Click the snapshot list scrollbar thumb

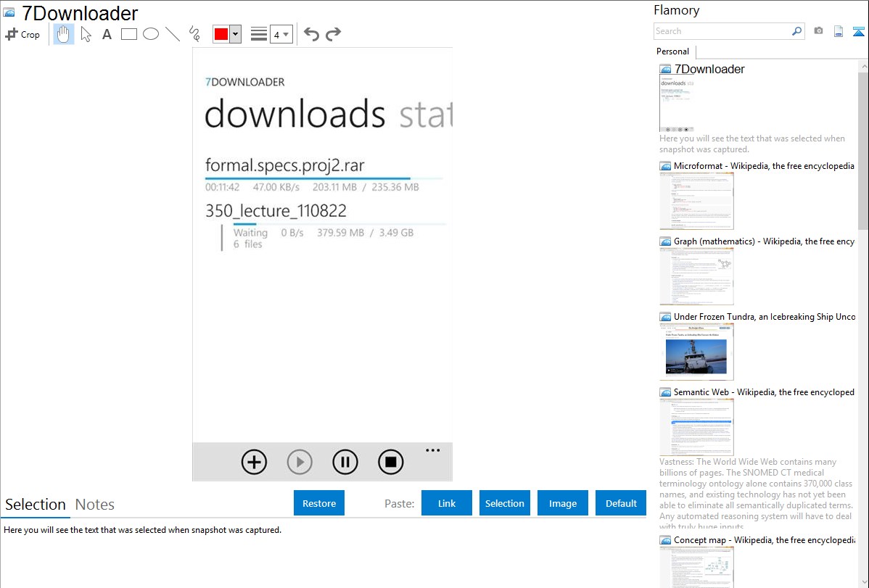tap(863, 150)
